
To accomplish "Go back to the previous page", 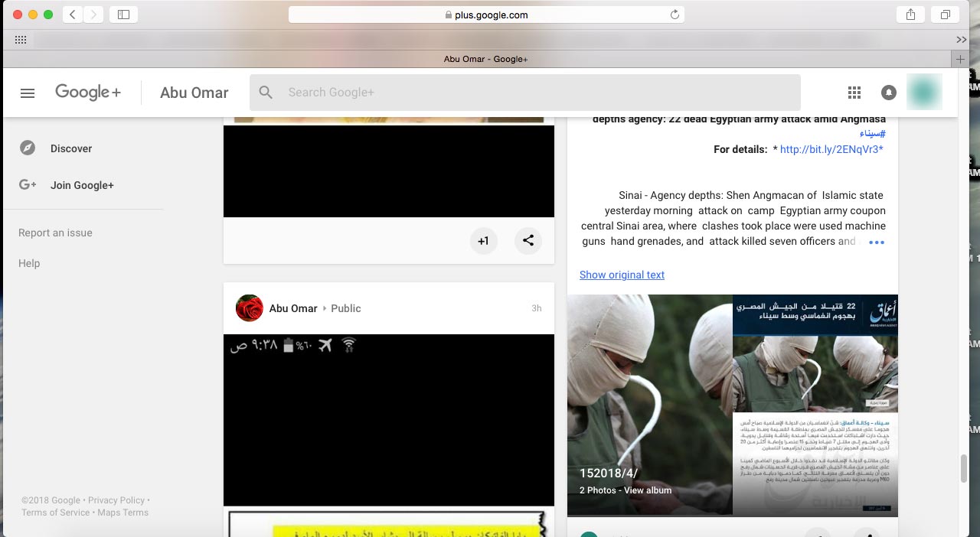I will (73, 15).
